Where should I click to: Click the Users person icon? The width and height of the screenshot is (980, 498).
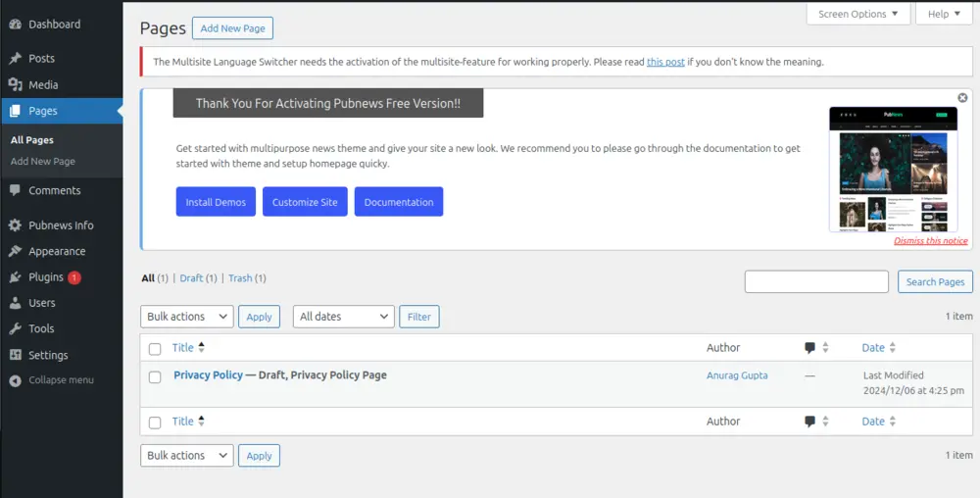pyautogui.click(x=15, y=302)
